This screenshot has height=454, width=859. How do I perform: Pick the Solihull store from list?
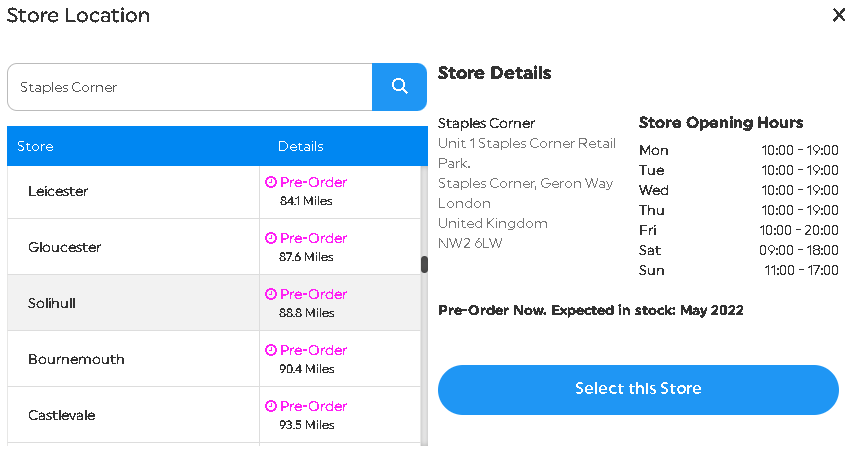pyautogui.click(x=214, y=303)
